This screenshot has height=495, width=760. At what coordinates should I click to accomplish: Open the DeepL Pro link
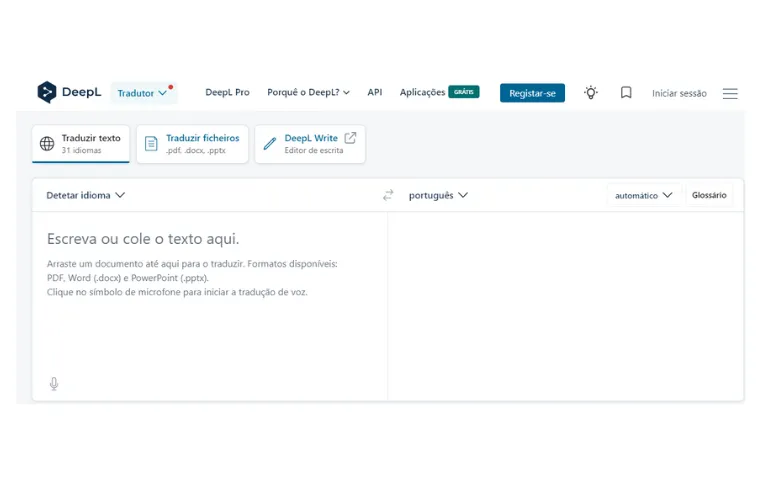pos(227,92)
